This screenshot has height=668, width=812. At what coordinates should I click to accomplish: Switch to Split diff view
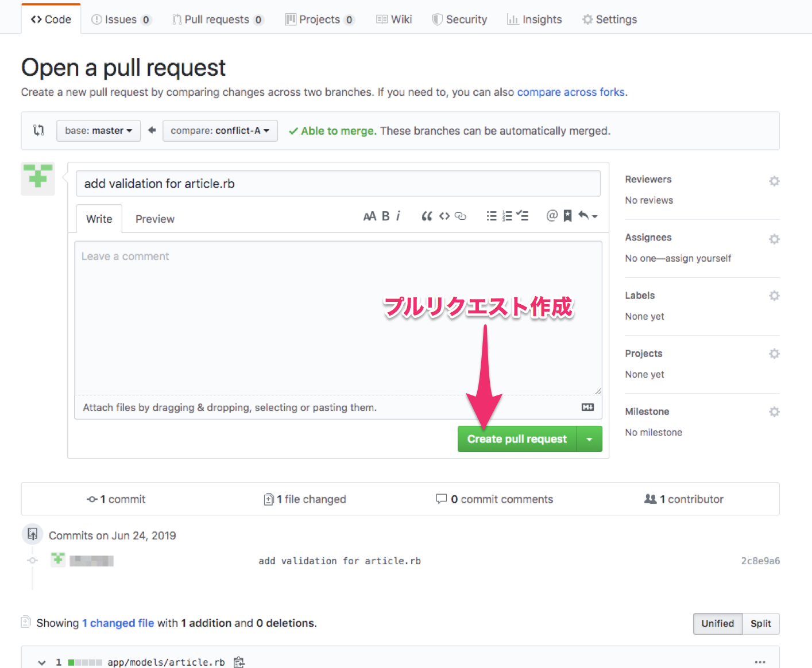[760, 624]
